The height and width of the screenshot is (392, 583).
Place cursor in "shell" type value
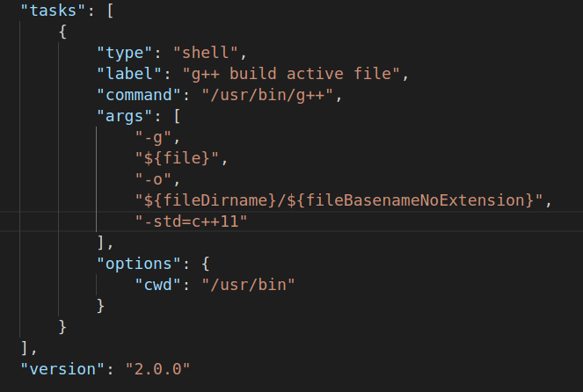click(206, 53)
